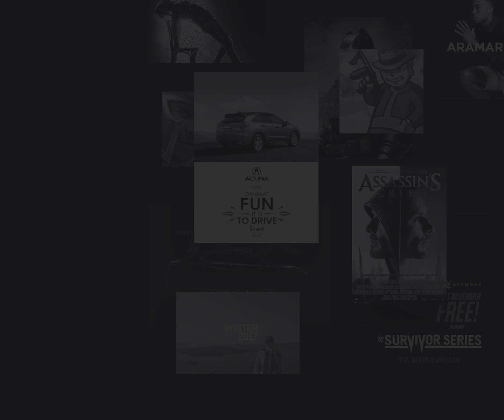Open the Acura SUV photo ad
This screenshot has width=504, height=420.
coord(256,157)
